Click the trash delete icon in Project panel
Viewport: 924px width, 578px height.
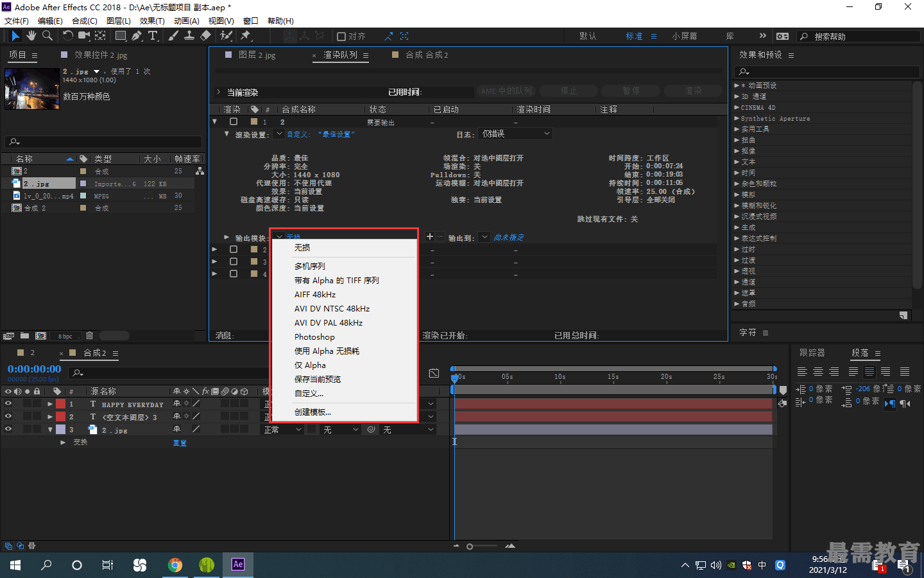pyautogui.click(x=90, y=336)
